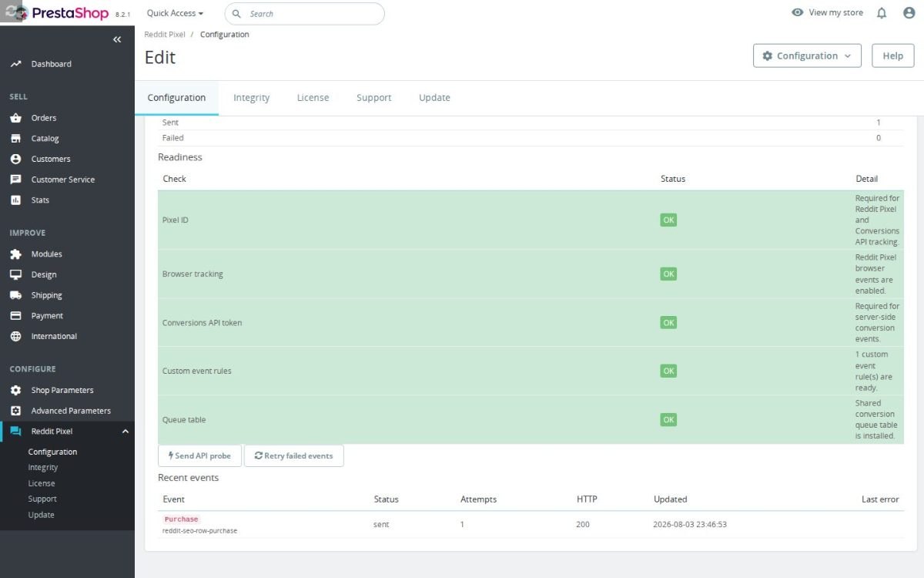Collapse the Reddit Pixel submenu chevron

[126, 432]
